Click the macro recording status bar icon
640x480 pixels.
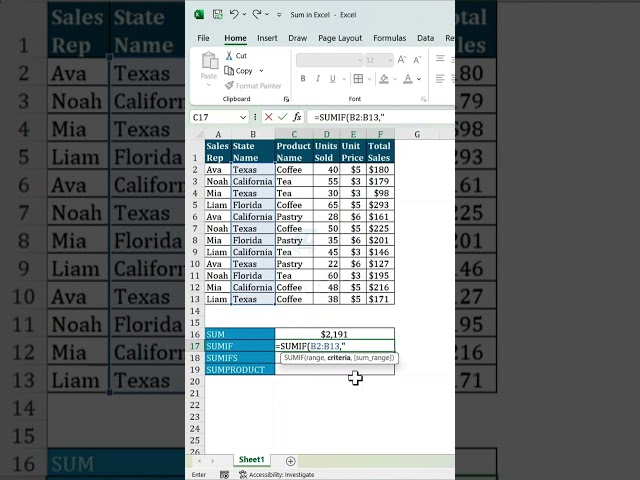pyautogui.click(x=224, y=475)
